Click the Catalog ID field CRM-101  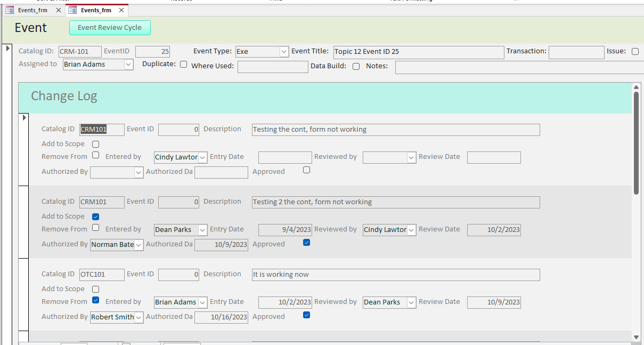[80, 52]
